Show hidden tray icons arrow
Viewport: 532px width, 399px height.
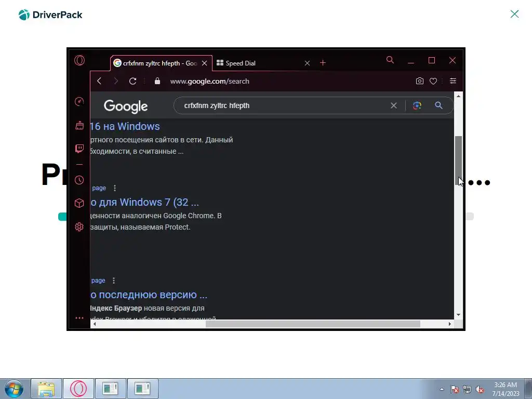442,389
